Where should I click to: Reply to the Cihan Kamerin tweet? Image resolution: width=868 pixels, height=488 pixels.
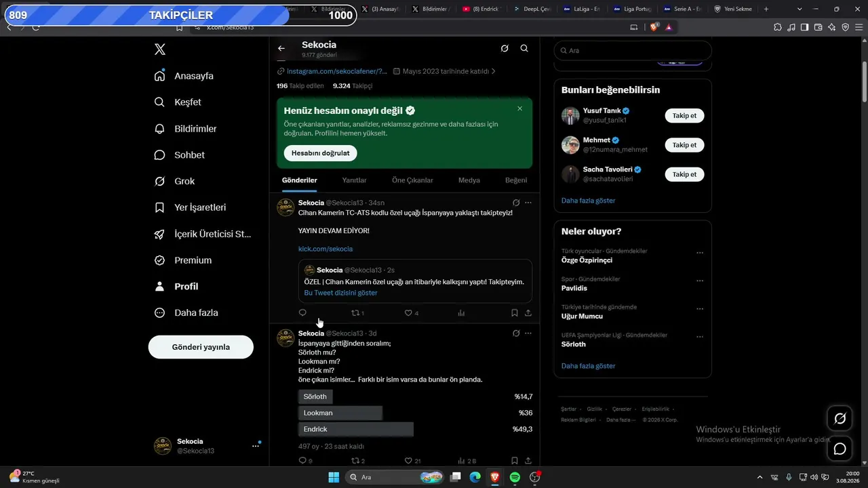[302, 313]
